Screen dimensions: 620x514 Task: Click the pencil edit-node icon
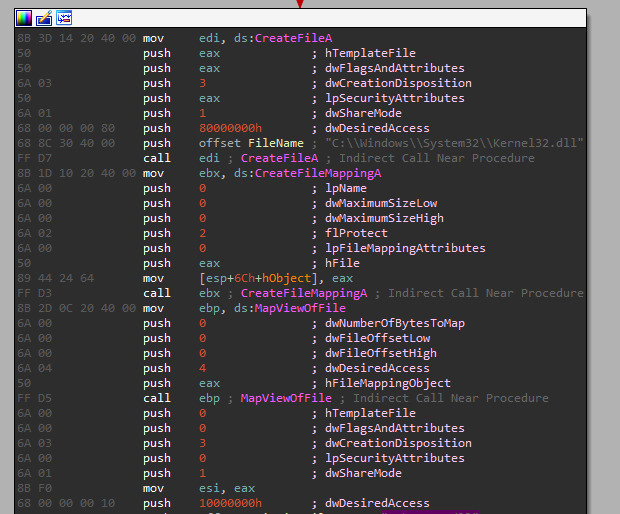43,19
